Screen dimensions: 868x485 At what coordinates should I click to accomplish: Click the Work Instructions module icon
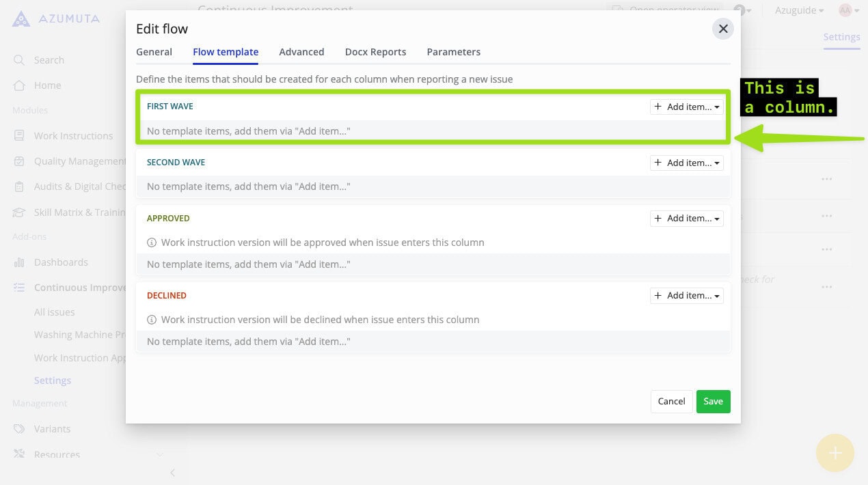(19, 136)
